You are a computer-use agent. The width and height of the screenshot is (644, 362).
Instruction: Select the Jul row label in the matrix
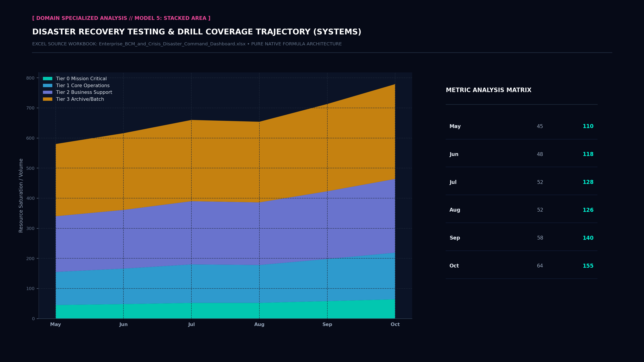[453, 182]
